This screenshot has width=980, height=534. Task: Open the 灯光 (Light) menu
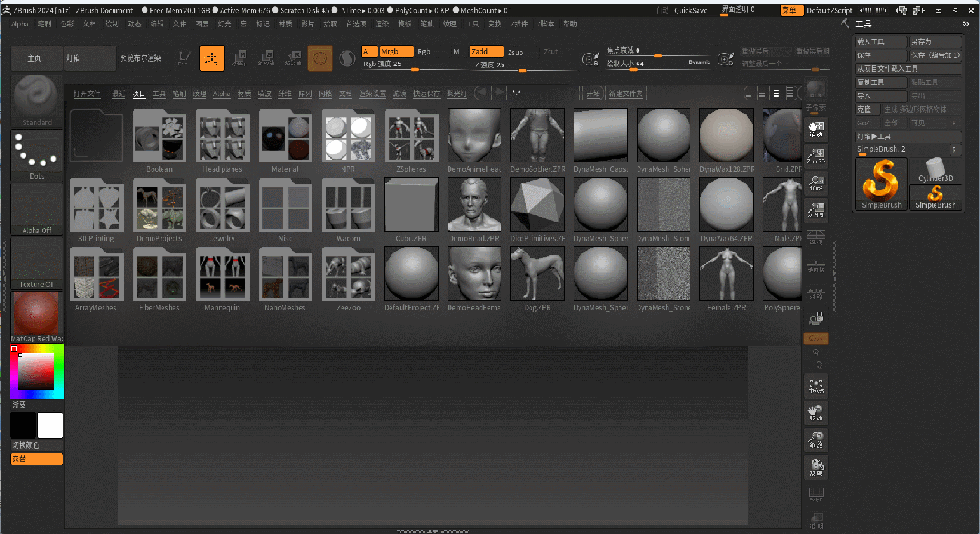pyautogui.click(x=223, y=24)
